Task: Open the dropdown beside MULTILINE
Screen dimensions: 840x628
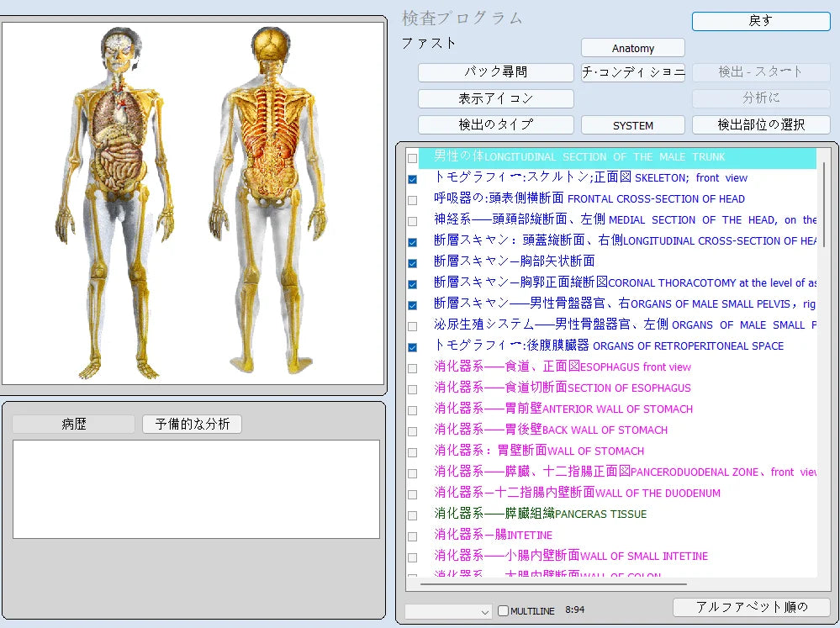Action: point(447,611)
